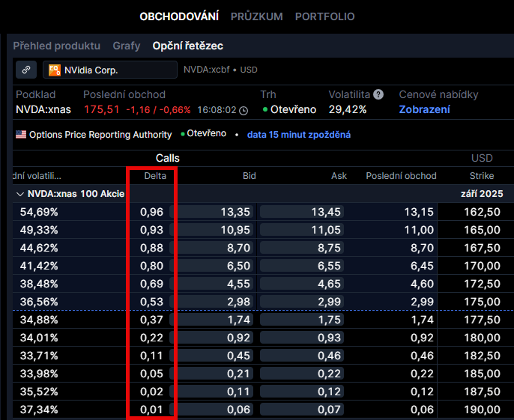This screenshot has height=420, width=514.
Task: Select the Opční řetězec tab
Action: 188,46
